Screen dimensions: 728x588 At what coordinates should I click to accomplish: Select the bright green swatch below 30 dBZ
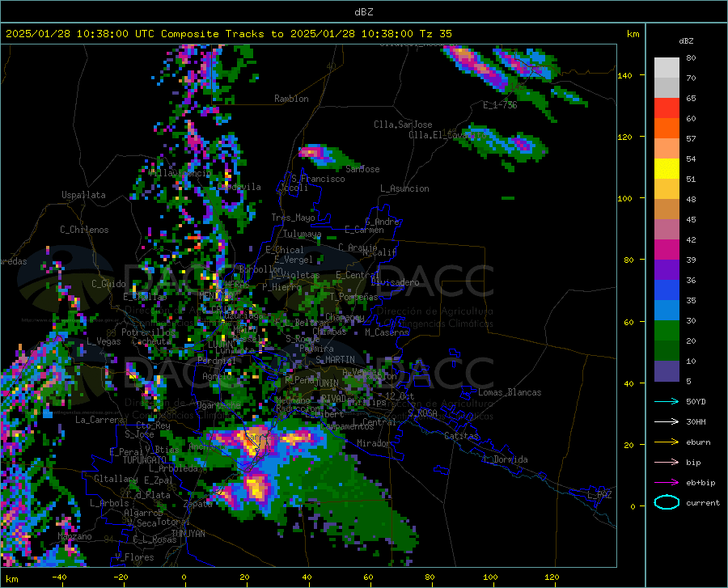click(x=667, y=331)
